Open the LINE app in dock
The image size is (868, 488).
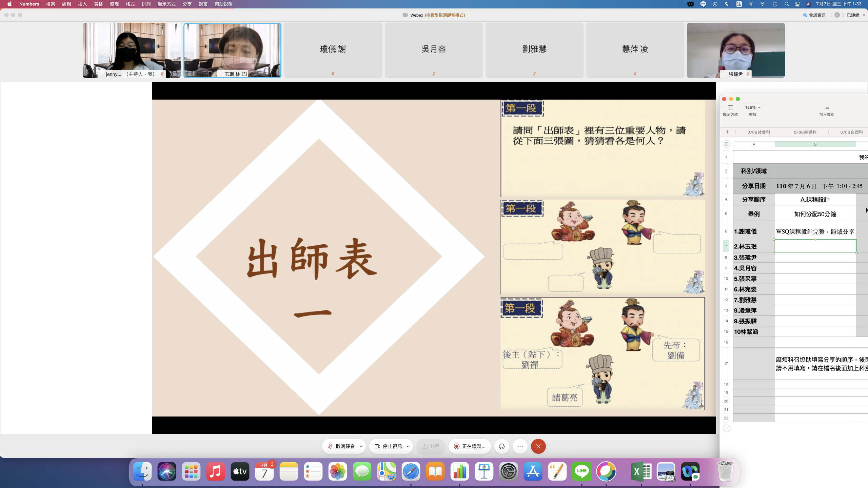tap(581, 471)
